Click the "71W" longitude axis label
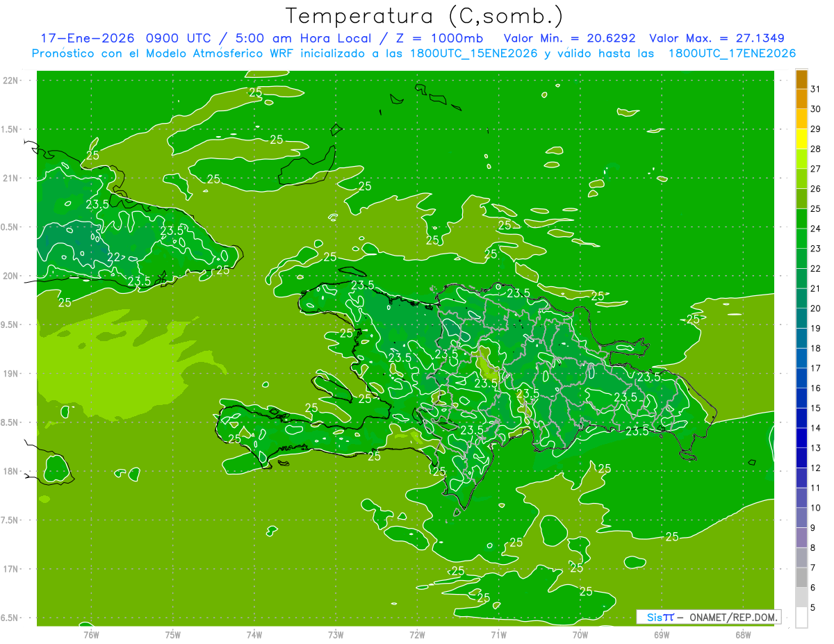 tap(498, 634)
